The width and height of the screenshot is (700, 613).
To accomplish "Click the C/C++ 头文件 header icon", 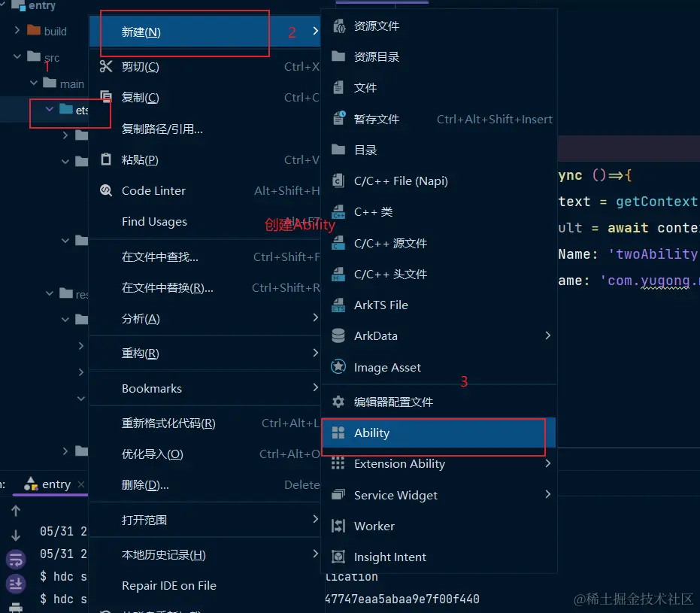I will tap(338, 274).
